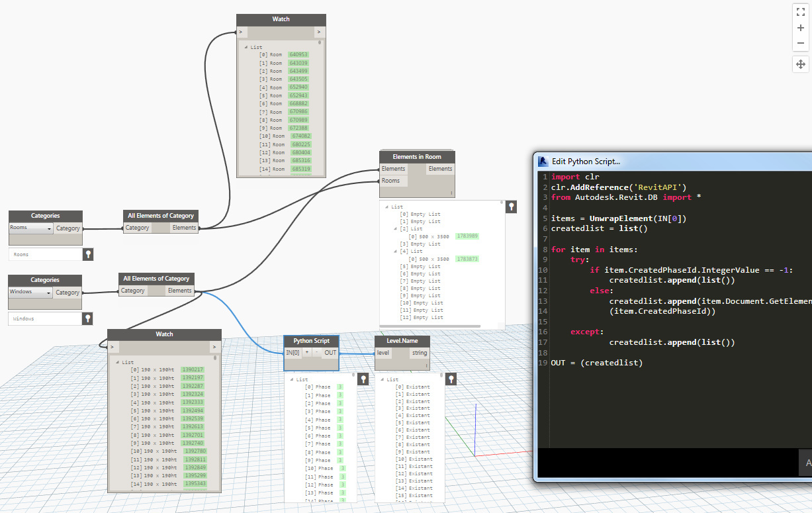
Task: Zoom in on the graph canvas
Action: pos(801,28)
